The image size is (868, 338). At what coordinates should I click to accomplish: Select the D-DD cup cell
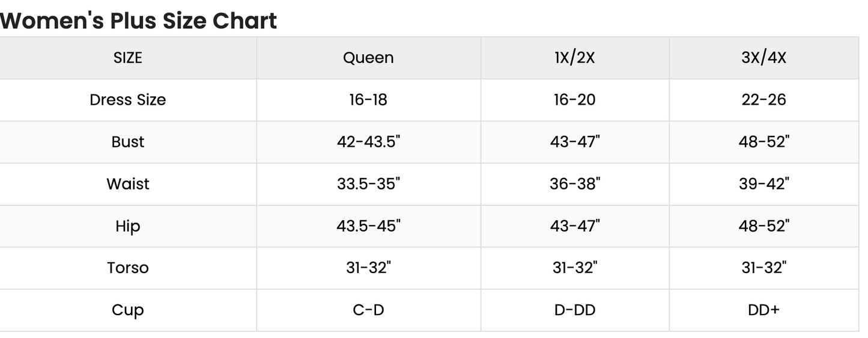pos(575,310)
